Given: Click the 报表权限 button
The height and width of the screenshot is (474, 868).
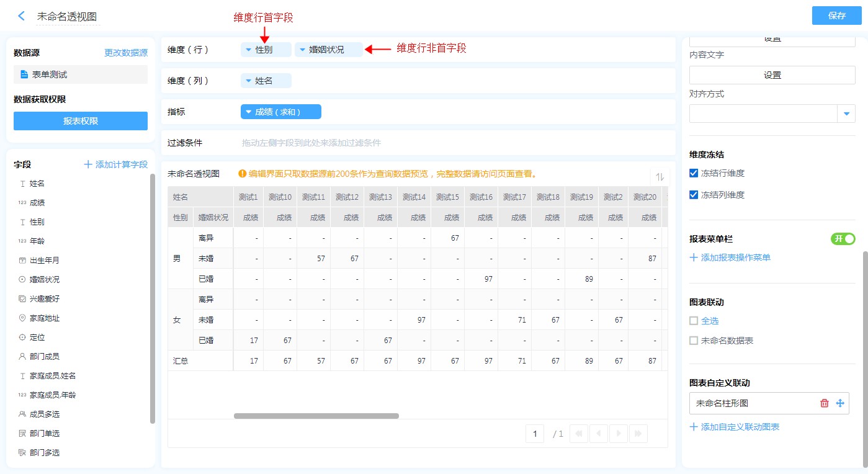Looking at the screenshot, I should (x=81, y=121).
